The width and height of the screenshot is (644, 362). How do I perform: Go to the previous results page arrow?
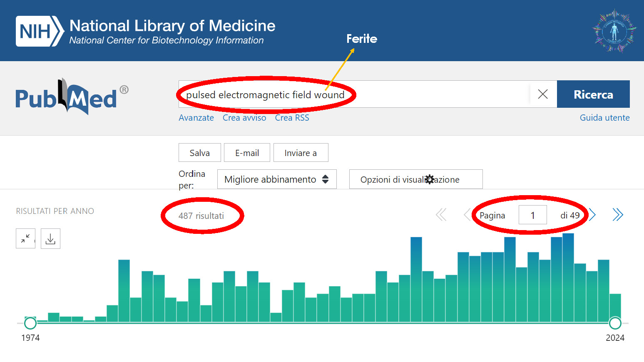[467, 215]
